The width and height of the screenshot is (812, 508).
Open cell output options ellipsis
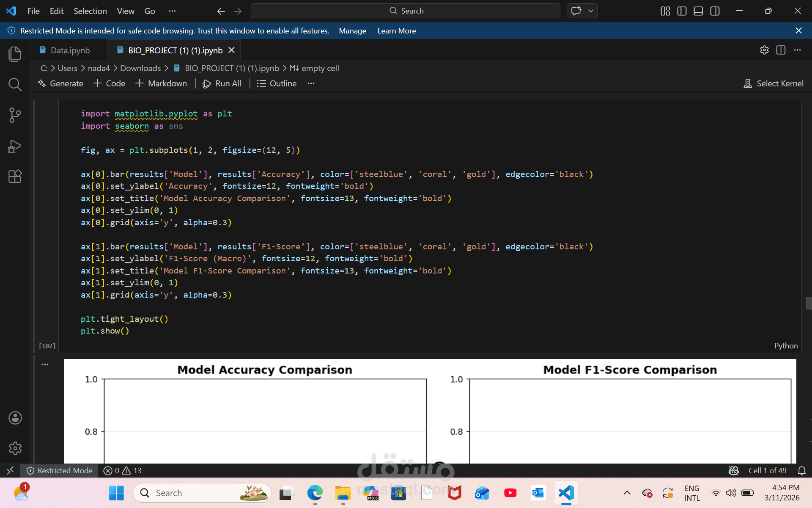[x=45, y=364]
